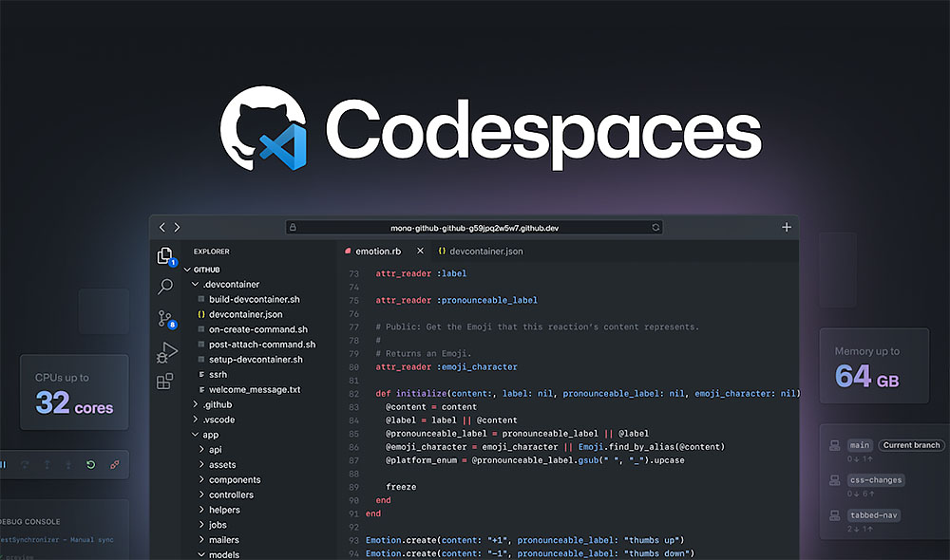This screenshot has width=950, height=560.
Task: Click line number 93 in the editor gutter
Action: coord(353,541)
